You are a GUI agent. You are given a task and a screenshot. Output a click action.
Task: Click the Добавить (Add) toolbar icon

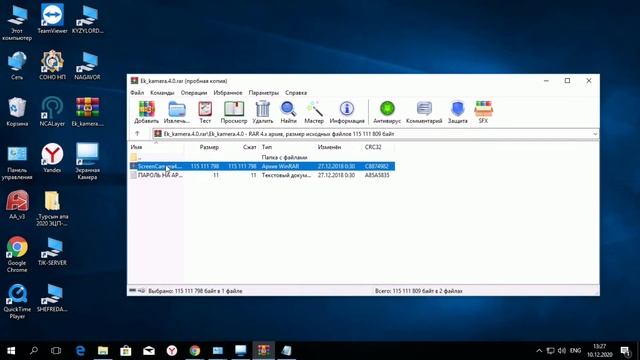(x=146, y=112)
